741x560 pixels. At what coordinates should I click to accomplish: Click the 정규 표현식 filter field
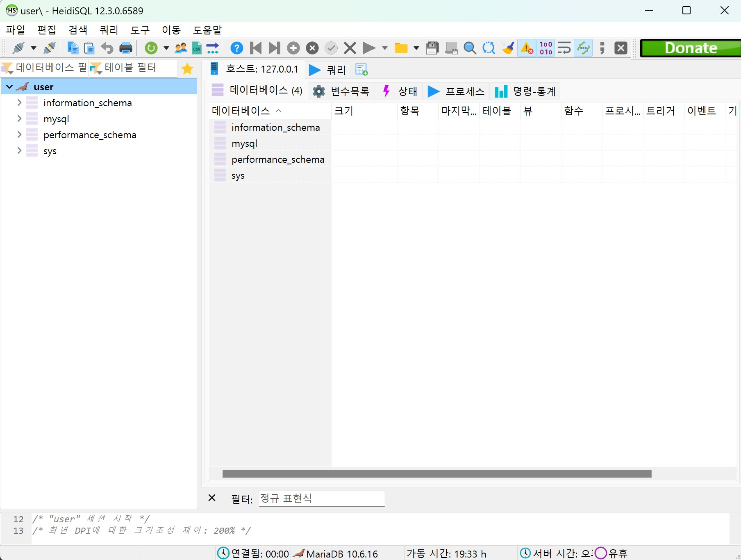point(322,498)
